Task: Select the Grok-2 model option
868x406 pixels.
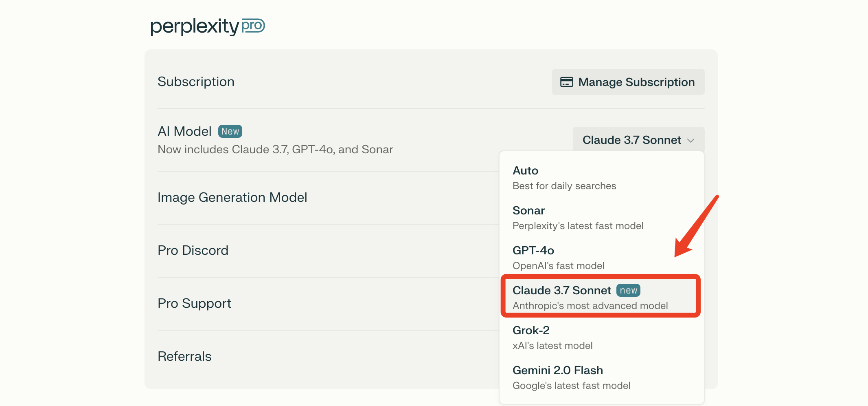Action: click(x=531, y=331)
